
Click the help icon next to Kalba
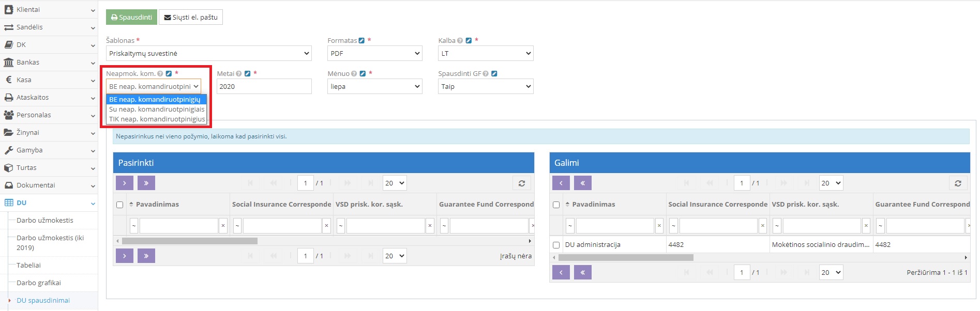pyautogui.click(x=460, y=41)
